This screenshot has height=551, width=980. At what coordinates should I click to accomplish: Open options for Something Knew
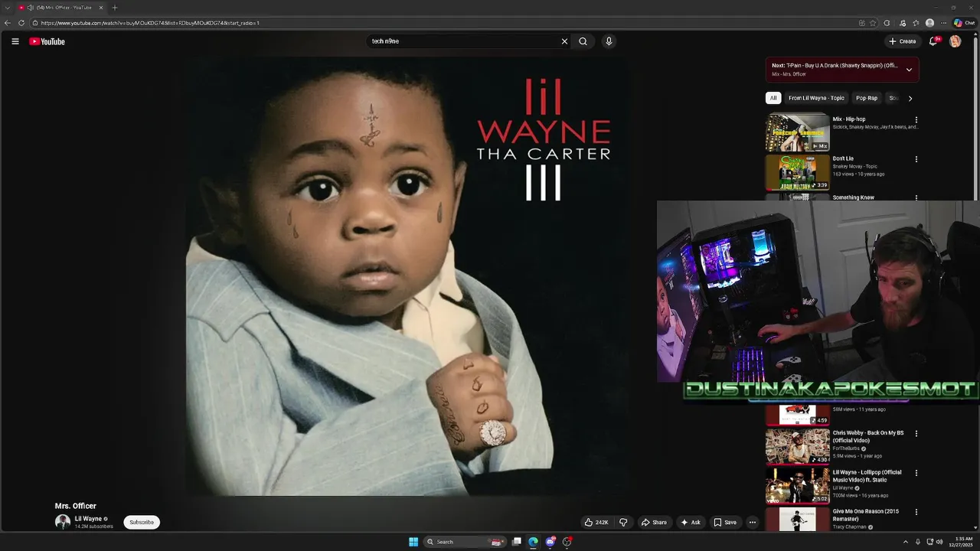916,197
